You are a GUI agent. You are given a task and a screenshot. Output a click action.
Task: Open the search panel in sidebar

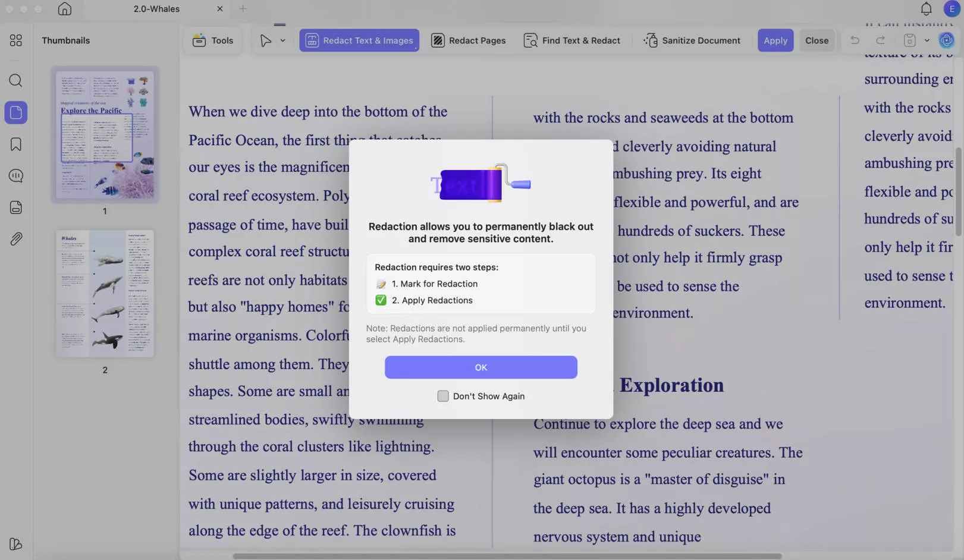[x=15, y=80]
